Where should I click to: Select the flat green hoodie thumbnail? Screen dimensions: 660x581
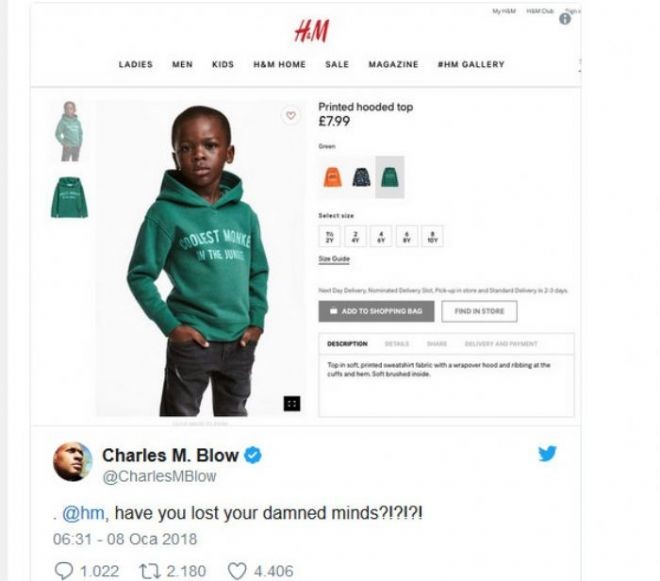coord(69,197)
